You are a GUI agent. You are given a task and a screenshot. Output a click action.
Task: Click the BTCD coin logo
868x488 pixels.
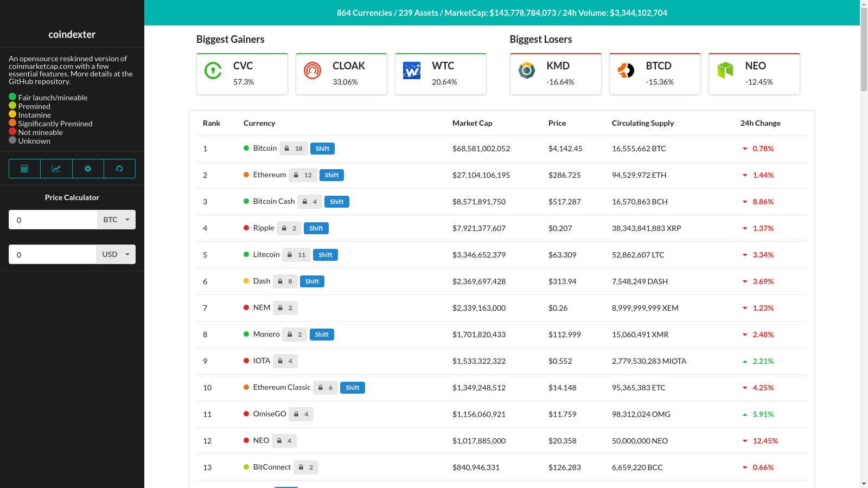(x=626, y=70)
